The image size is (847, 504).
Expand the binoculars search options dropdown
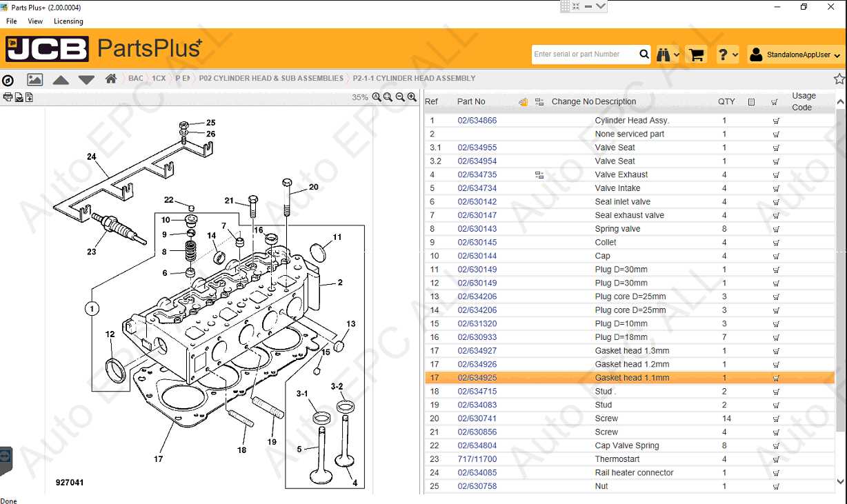(677, 54)
